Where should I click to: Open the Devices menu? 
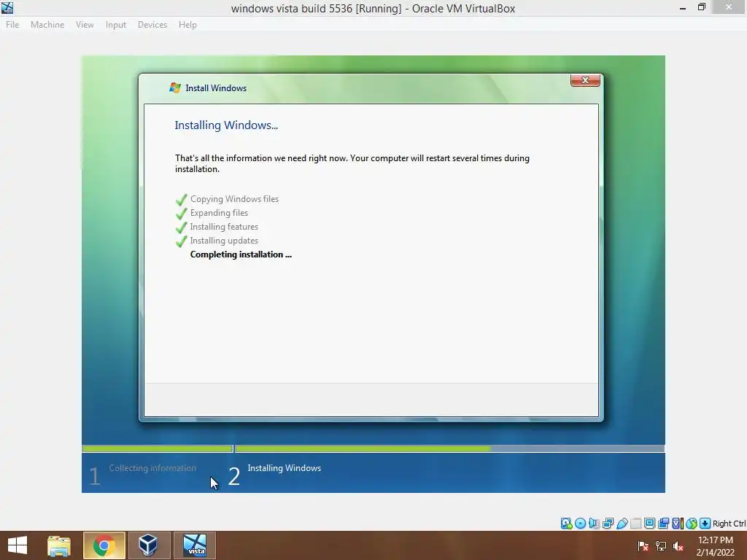click(152, 25)
